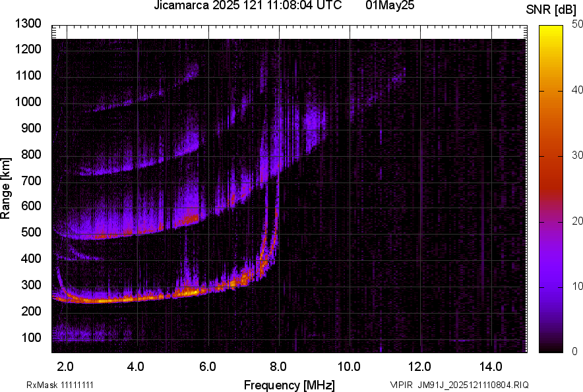The height and width of the screenshot is (392, 583).
Task: Click the range tick label '500'
Action: pyautogui.click(x=31, y=232)
